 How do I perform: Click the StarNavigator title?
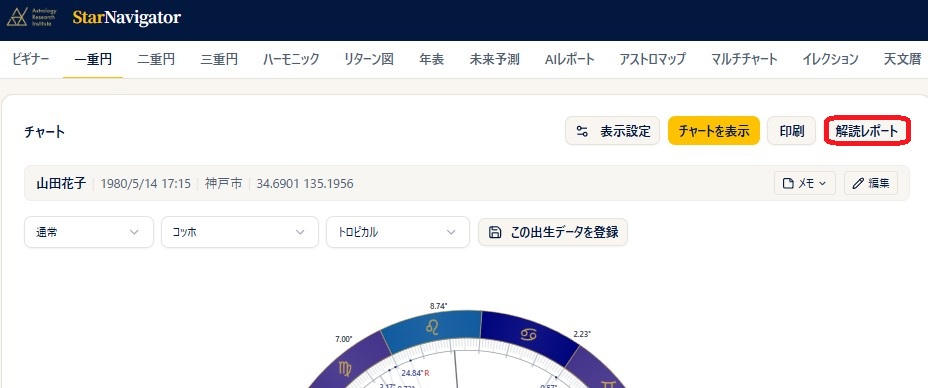point(127,18)
